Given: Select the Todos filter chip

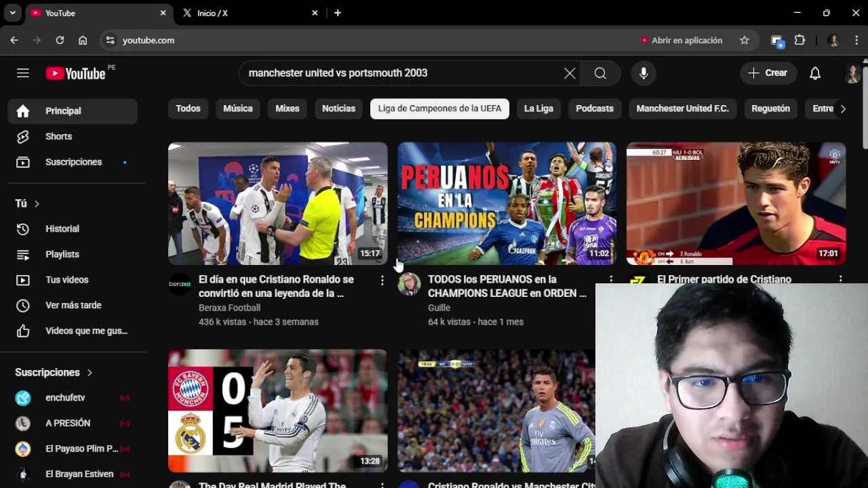Looking at the screenshot, I should point(188,108).
